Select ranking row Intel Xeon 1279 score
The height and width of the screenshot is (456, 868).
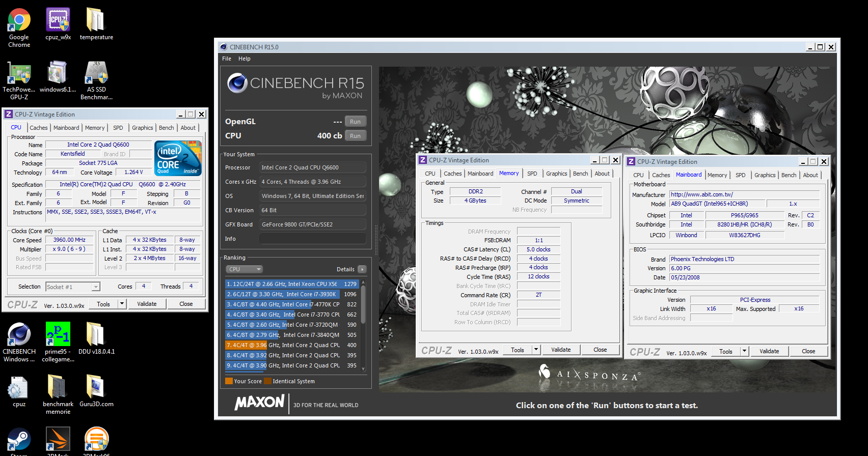point(292,284)
